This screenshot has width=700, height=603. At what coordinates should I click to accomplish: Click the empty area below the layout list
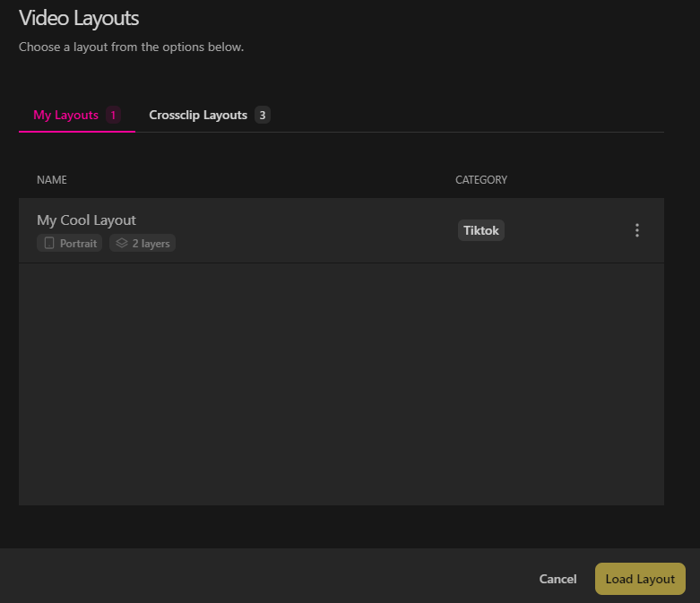[x=341, y=384]
